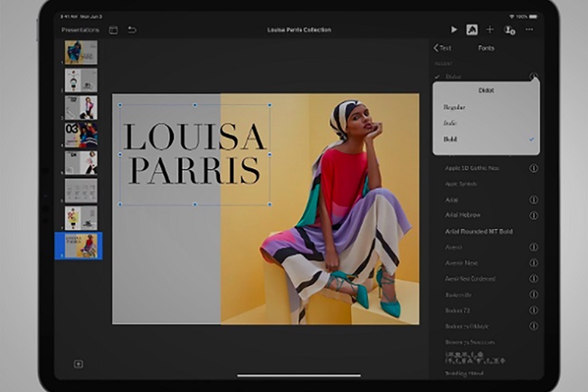Viewport: 588px width, 392px height.
Task: Tap the Louisa Parris Collection title
Action: point(299,30)
